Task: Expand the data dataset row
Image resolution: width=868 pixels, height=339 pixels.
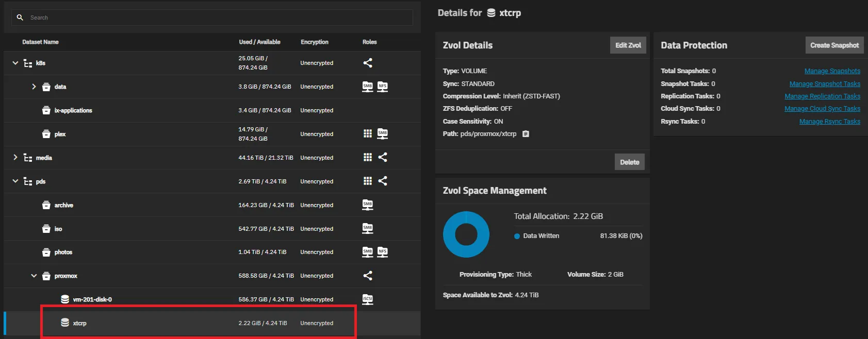Action: tap(34, 87)
